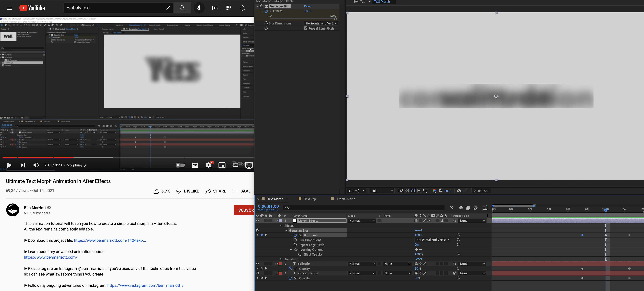Click the current time display 0:00:01:00

(268, 206)
